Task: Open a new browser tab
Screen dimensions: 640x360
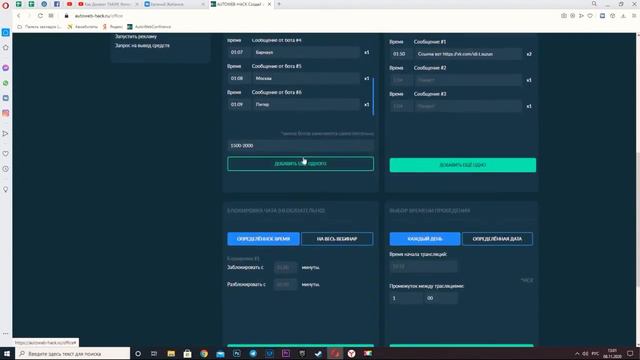Action: click(x=279, y=4)
